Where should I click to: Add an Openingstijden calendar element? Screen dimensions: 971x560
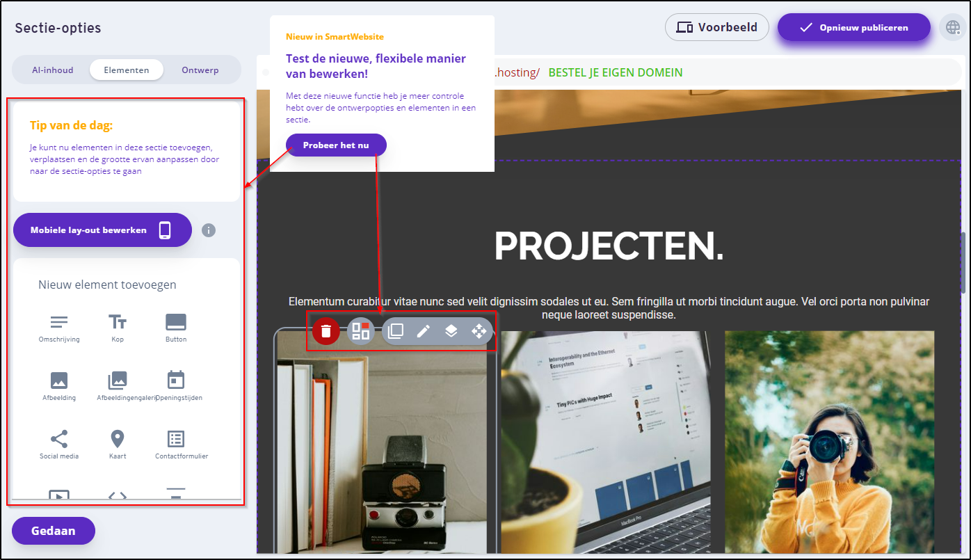point(176,386)
